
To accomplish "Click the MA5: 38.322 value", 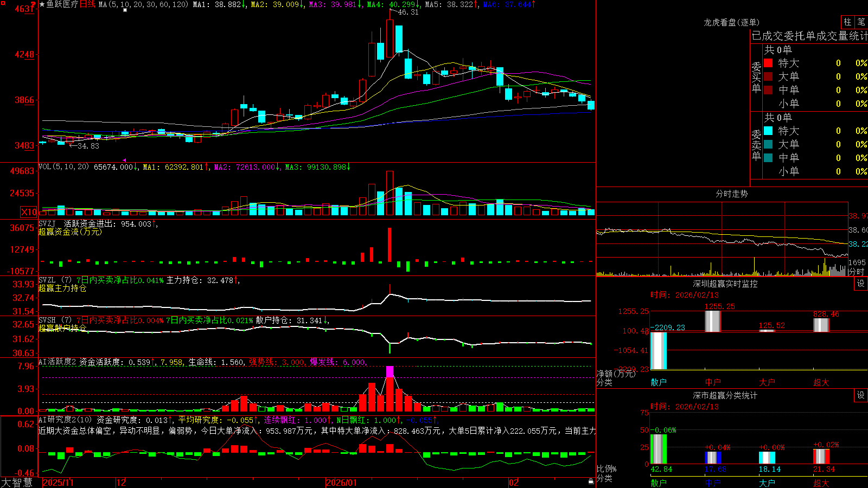I will pos(449,4).
